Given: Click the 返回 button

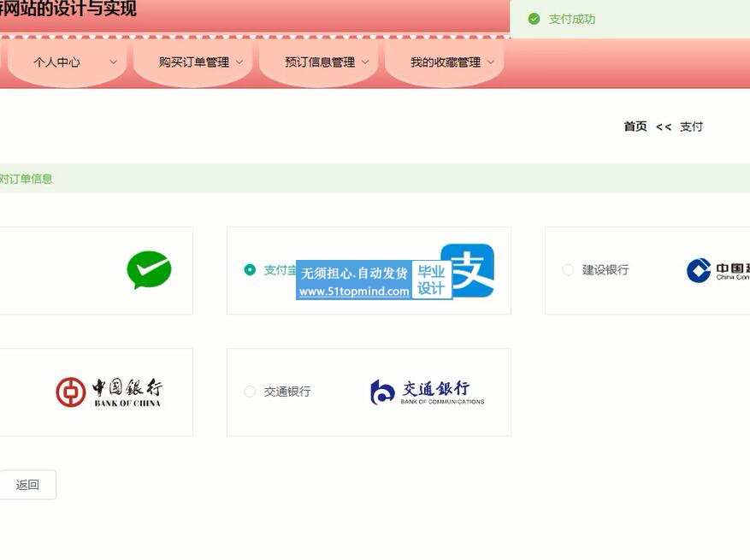Looking at the screenshot, I should pyautogui.click(x=27, y=485).
